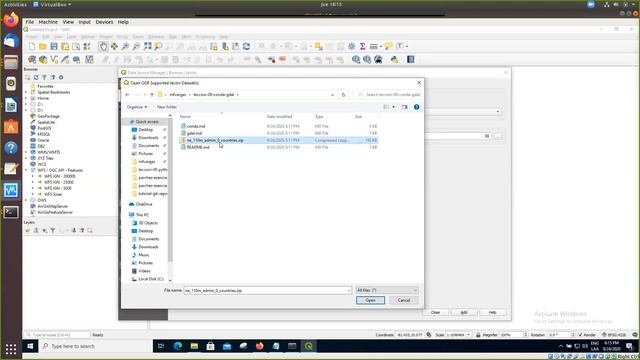This screenshot has width=640, height=360.
Task: Open the Input menu of VirtualBox
Action: (x=84, y=22)
